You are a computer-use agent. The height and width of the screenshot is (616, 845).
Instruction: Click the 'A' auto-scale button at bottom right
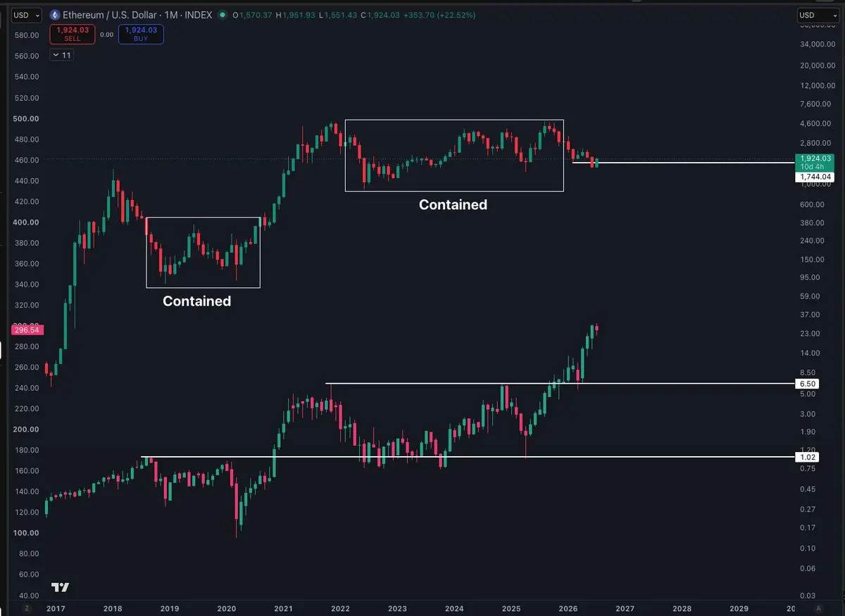(818, 608)
